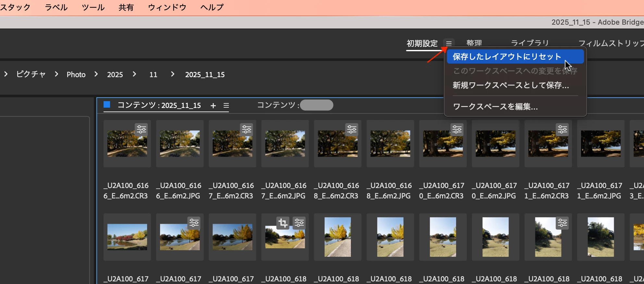Screen dimensions: 644x284
Task: Click edit-settings badge on _U2A100_6171 CR3 thumbnail
Action: (562, 129)
